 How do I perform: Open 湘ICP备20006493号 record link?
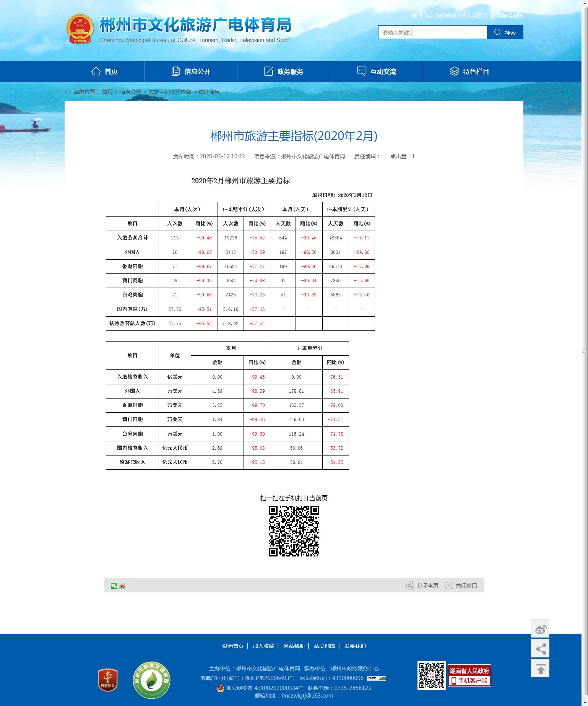click(270, 678)
